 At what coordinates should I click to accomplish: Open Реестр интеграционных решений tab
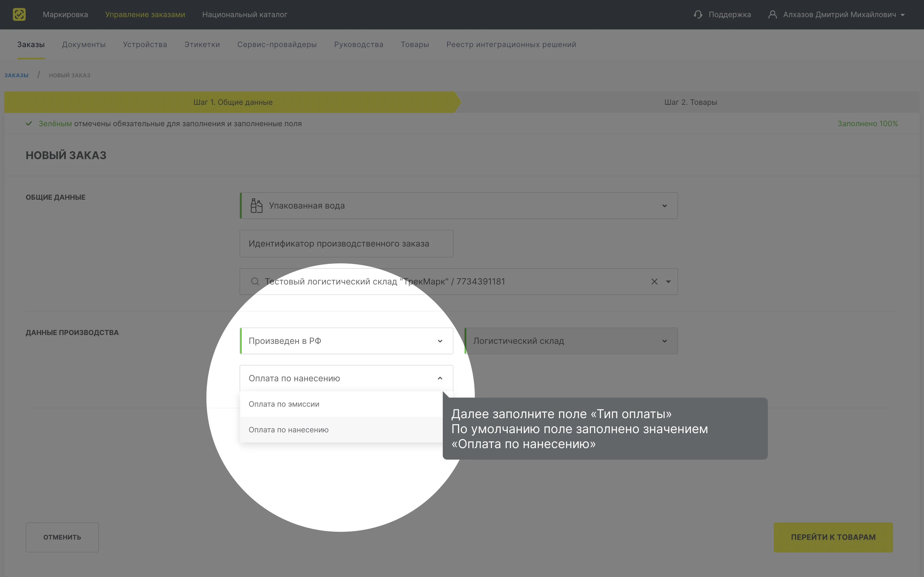(x=511, y=44)
